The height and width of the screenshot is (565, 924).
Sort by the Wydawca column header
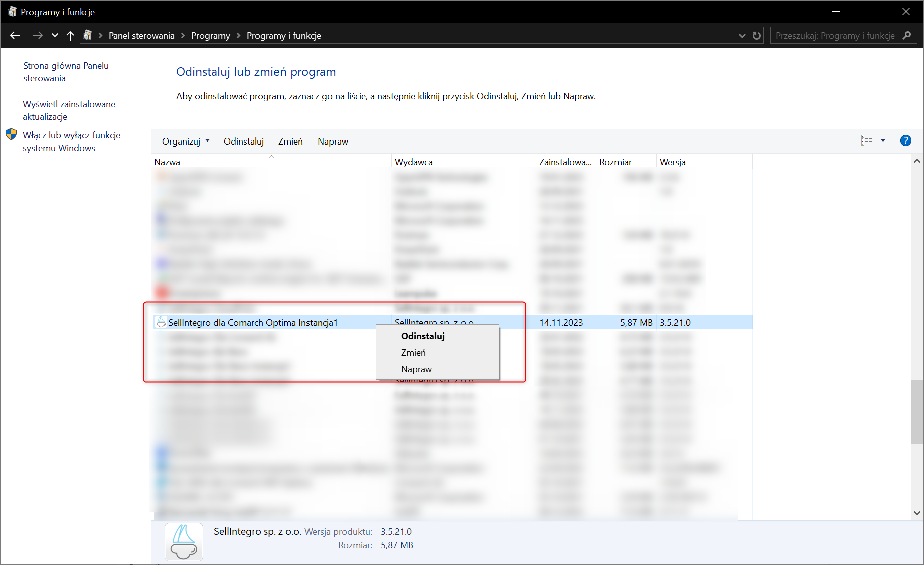point(464,162)
